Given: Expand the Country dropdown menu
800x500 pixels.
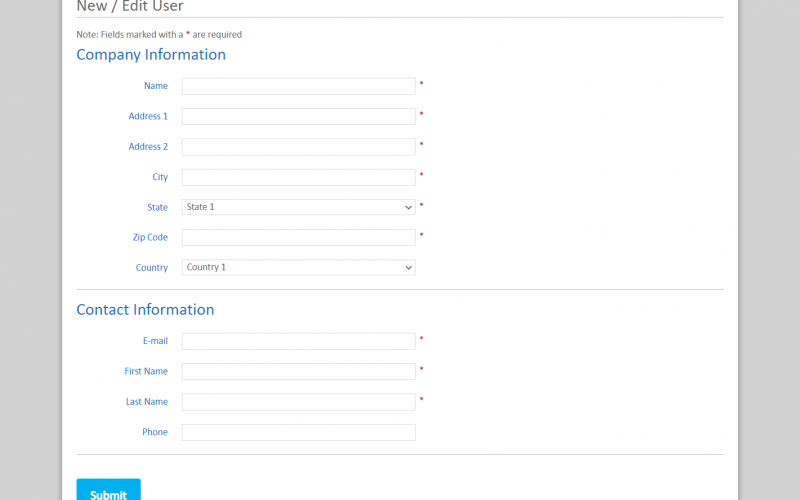Looking at the screenshot, I should click(298, 268).
